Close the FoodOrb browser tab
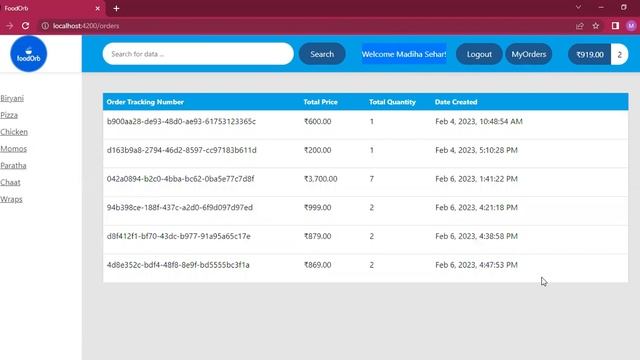 [x=98, y=8]
